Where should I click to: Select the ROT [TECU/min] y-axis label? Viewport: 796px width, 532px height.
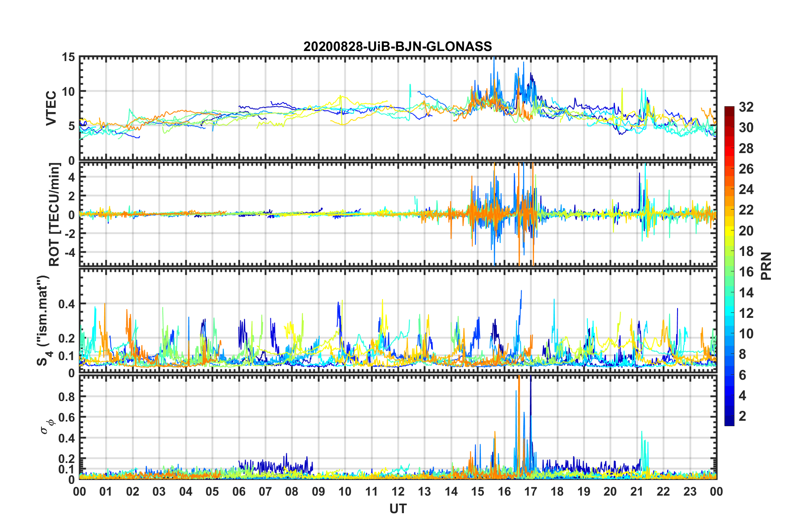[x=54, y=214]
